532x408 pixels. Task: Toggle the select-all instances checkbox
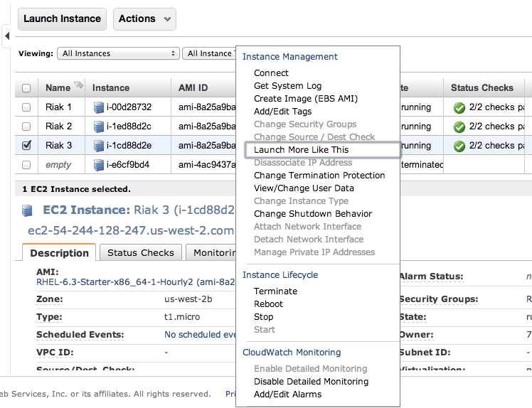(26, 88)
